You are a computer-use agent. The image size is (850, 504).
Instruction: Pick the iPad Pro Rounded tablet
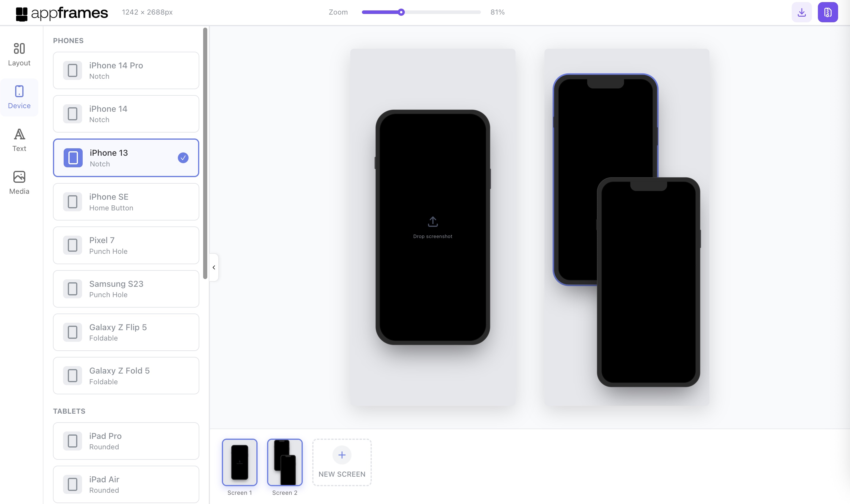[x=126, y=441]
